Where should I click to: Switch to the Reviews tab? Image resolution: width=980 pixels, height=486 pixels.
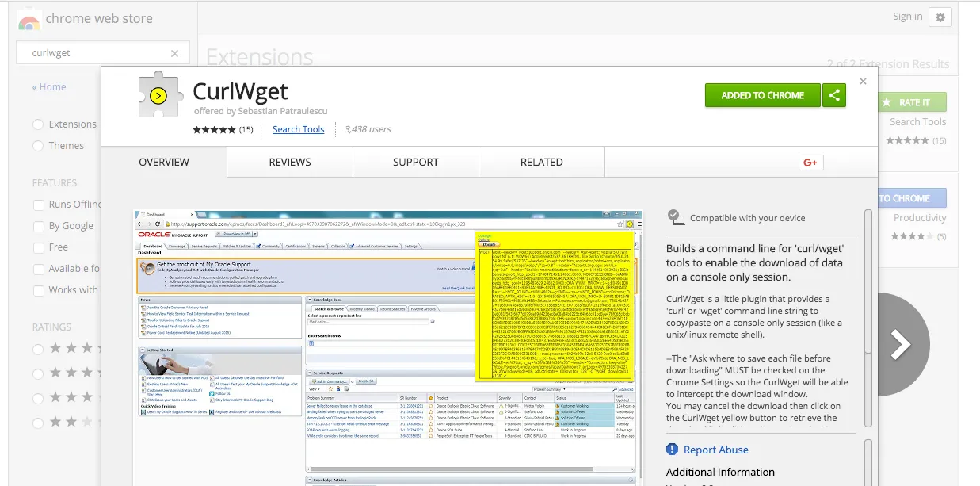290,162
